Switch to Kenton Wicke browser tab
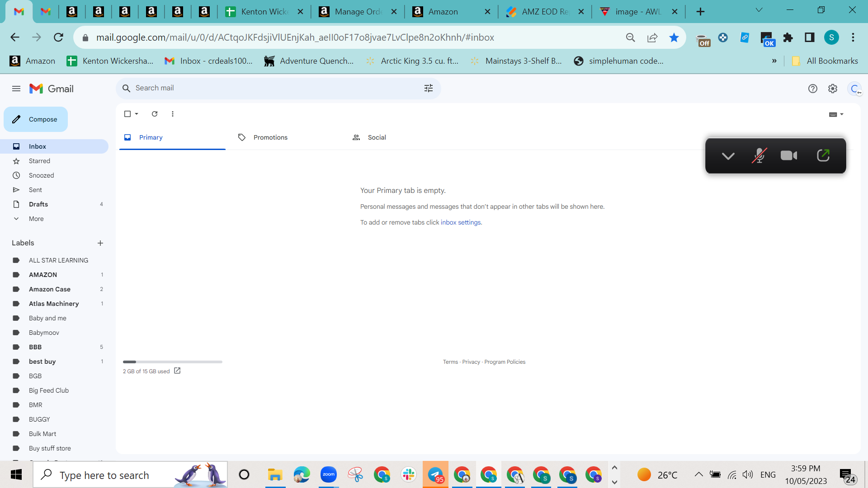 (x=264, y=12)
